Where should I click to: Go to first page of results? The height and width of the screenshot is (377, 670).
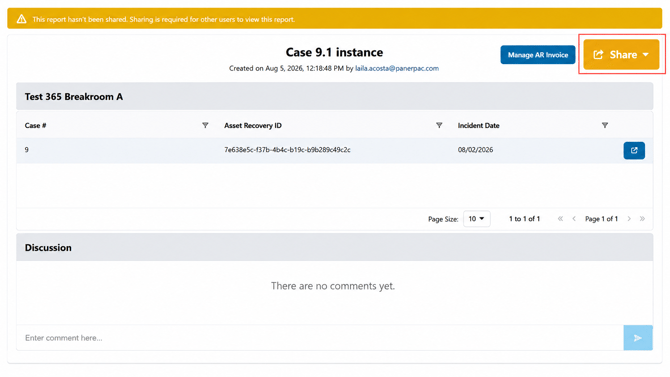pyautogui.click(x=560, y=219)
